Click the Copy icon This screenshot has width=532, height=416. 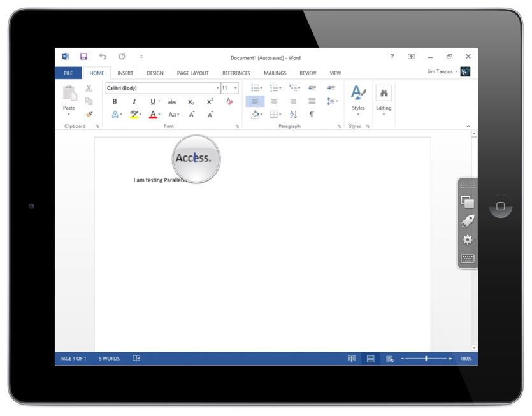(89, 101)
